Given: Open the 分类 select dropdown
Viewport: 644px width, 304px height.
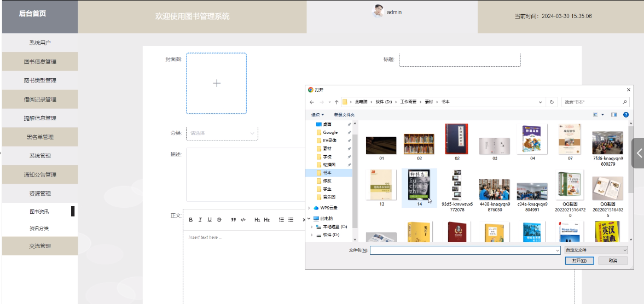Looking at the screenshot, I should (x=222, y=133).
